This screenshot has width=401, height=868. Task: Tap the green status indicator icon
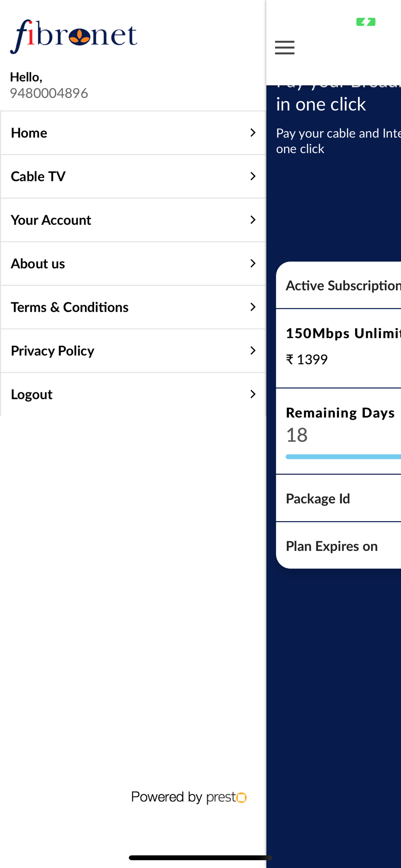366,22
